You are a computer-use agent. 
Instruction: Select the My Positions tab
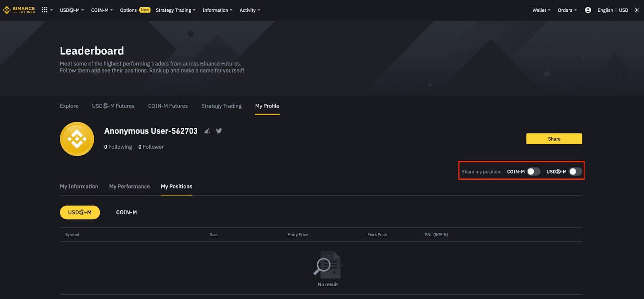tap(176, 187)
